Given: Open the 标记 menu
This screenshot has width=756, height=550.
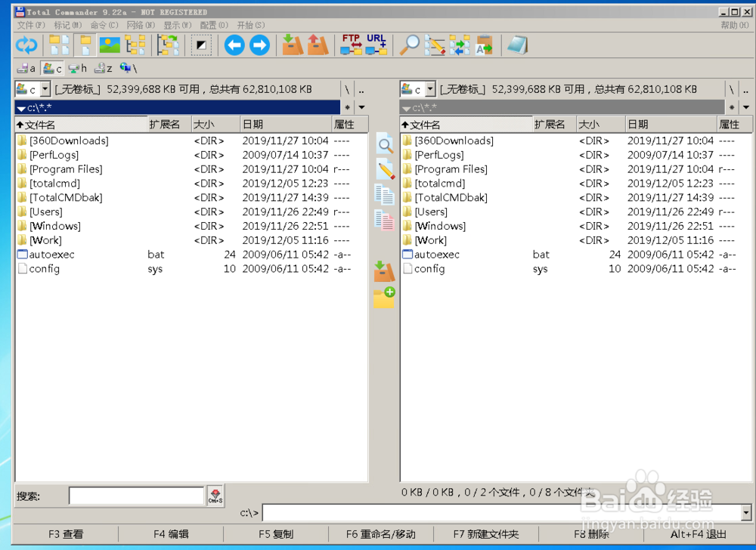Looking at the screenshot, I should [68, 25].
